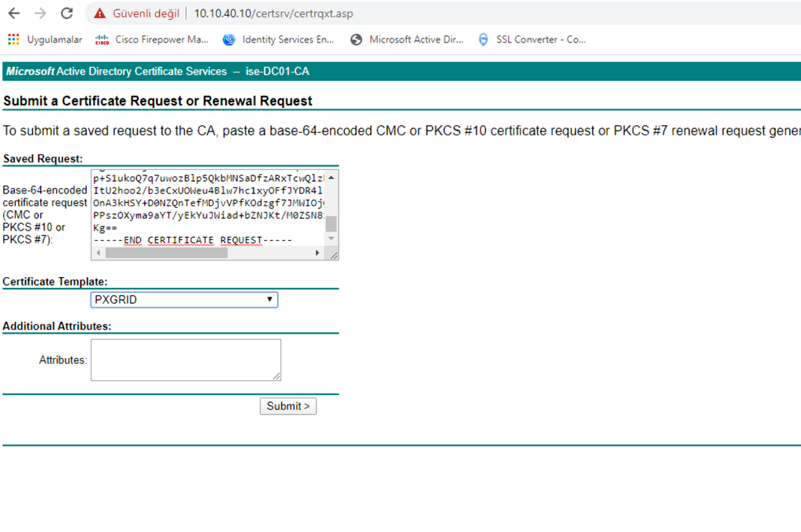Open Cisco Firepower bookmark icon
Viewport: 801px width, 532px height.
tap(102, 39)
